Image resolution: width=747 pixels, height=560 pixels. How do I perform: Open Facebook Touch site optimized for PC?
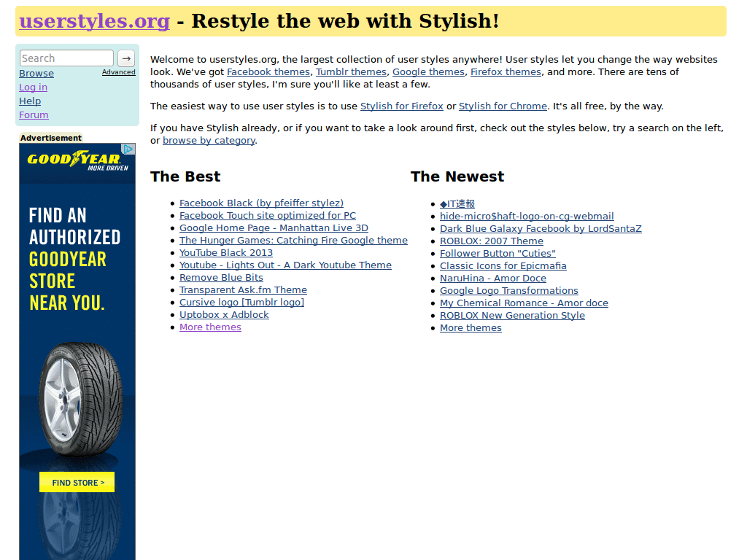[268, 216]
